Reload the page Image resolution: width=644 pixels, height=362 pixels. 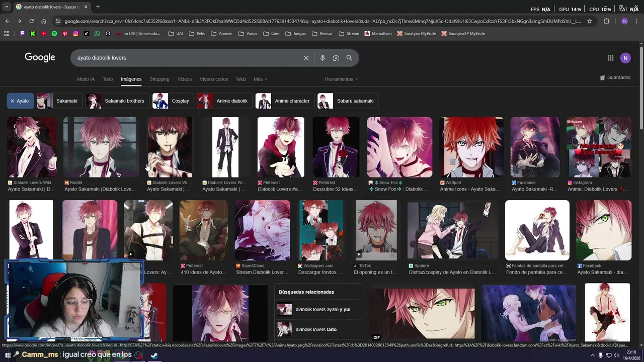[x=31, y=21]
